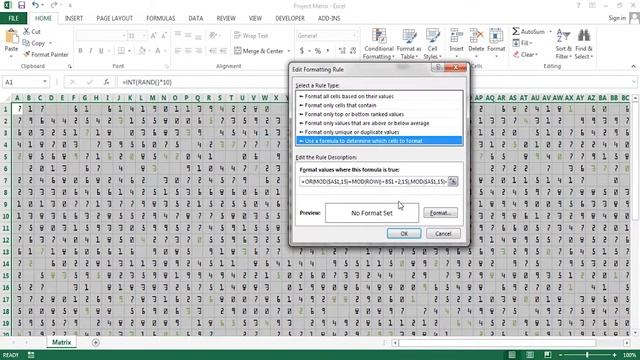Click Sign in at top right

click(x=617, y=18)
